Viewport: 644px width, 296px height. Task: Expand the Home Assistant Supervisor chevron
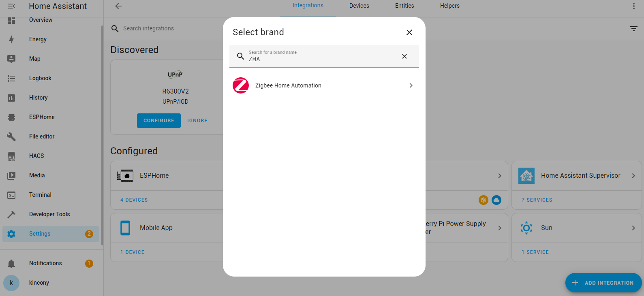[x=633, y=176]
